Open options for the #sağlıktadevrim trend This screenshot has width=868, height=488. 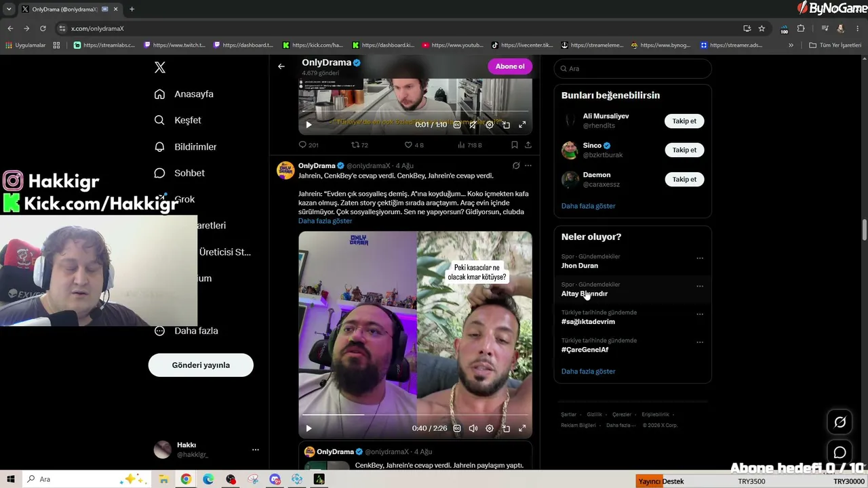(x=700, y=314)
